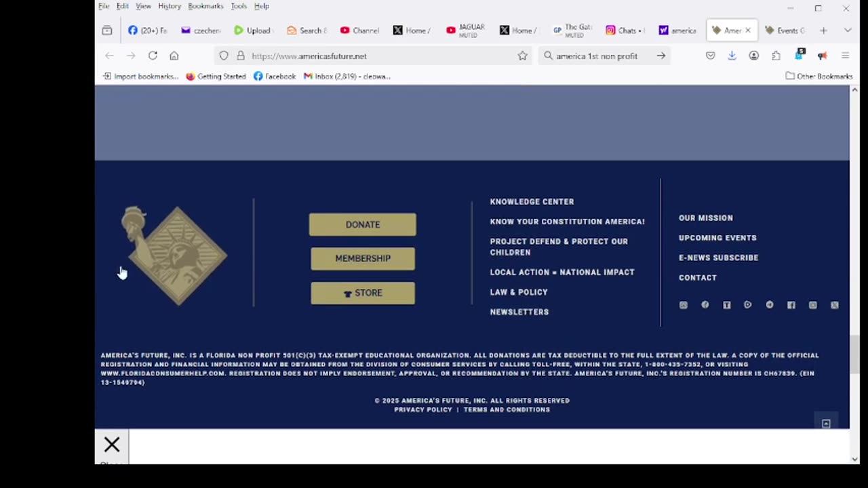
Task: Open the Firefox account icon
Action: 753,56
